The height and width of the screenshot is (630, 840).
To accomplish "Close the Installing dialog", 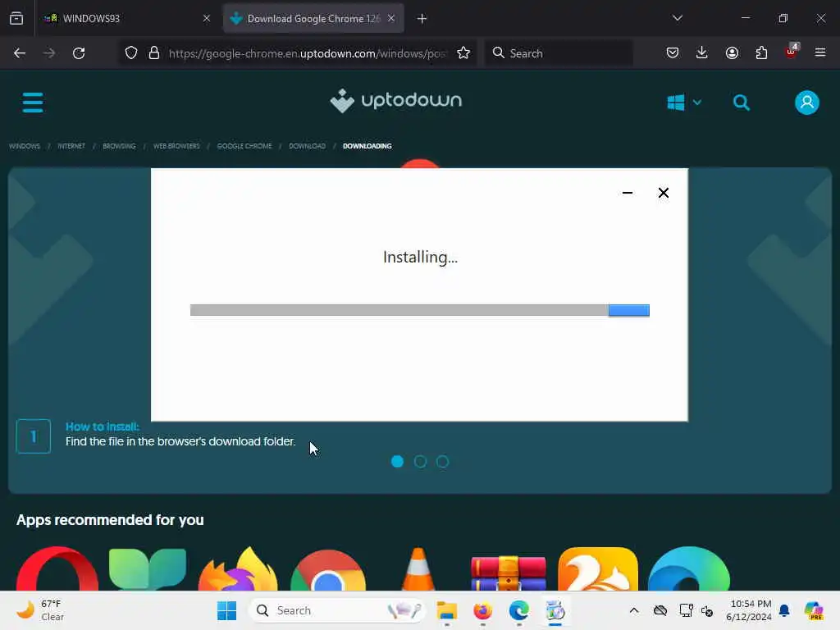I will (x=663, y=193).
